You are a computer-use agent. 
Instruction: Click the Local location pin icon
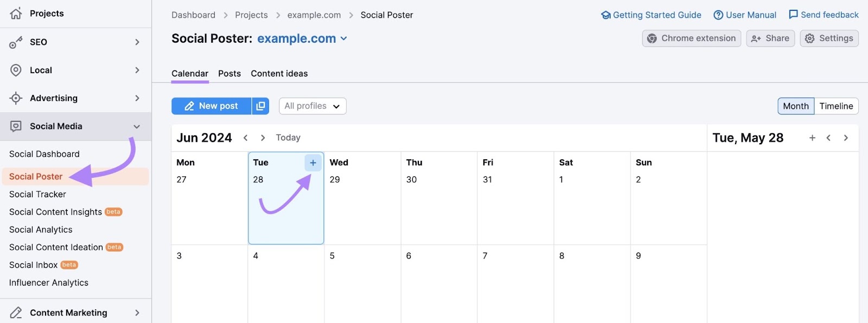16,70
